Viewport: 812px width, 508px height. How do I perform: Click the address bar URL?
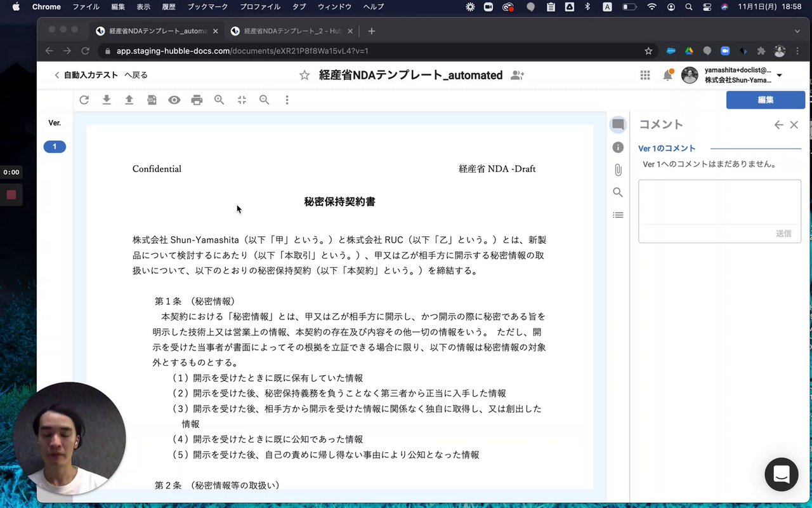242,51
